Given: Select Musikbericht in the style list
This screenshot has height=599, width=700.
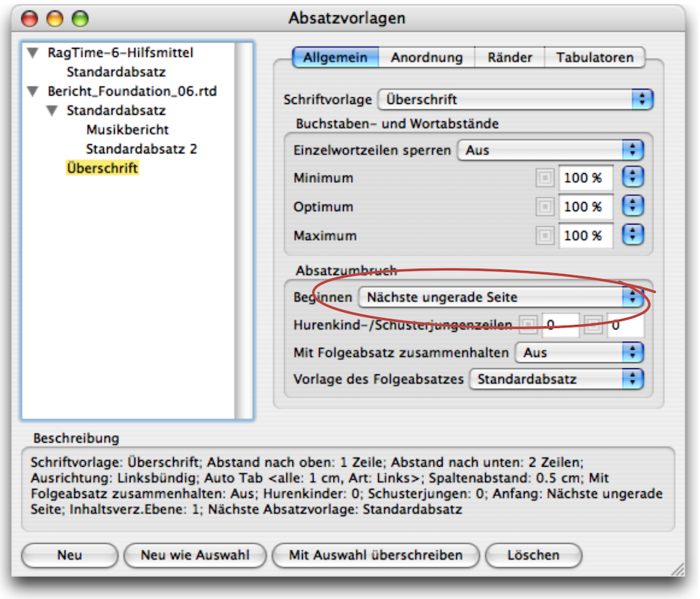Looking at the screenshot, I should 128,130.
